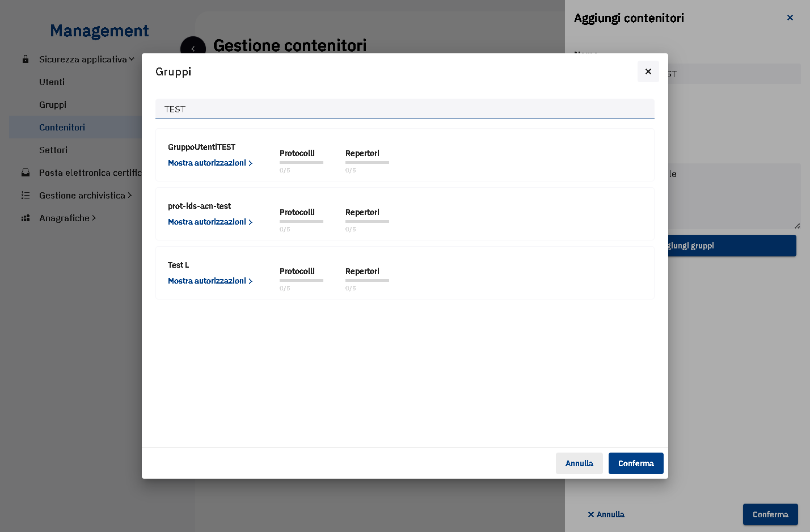Select Contenitori in the sidebar
This screenshot has width=810, height=532.
click(x=62, y=127)
